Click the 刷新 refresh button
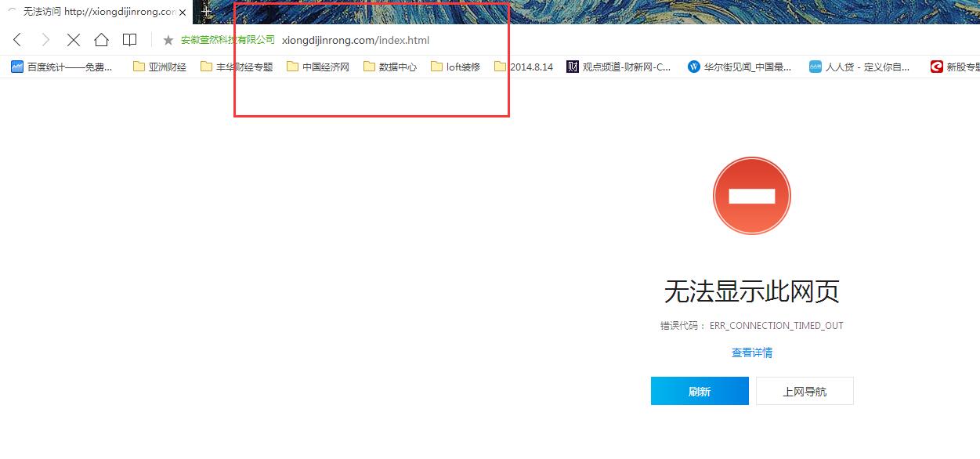Screen dimensions: 980x459 pyautogui.click(x=699, y=390)
